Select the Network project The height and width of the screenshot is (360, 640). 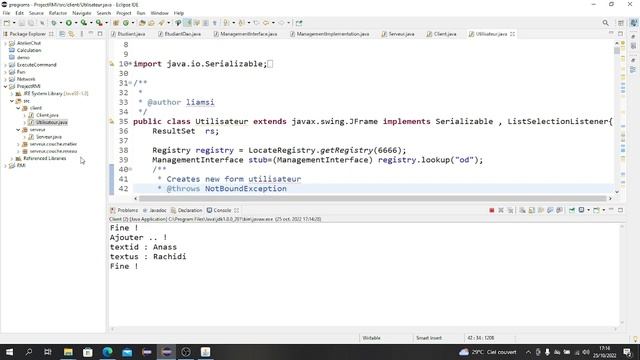pos(26,79)
